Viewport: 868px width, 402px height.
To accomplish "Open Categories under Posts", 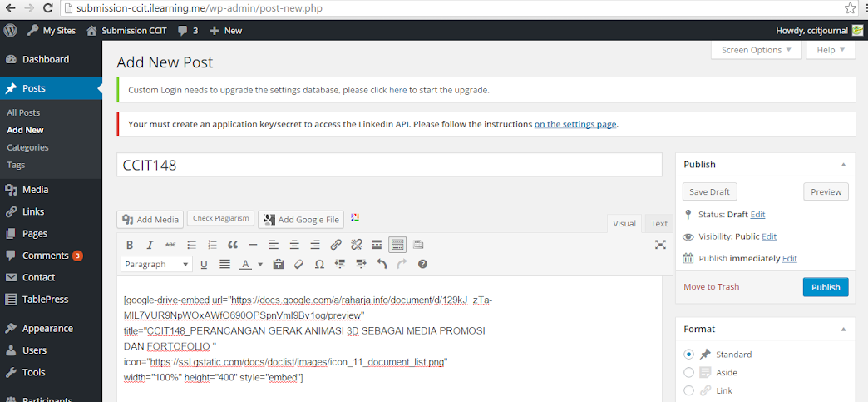I will (27, 147).
